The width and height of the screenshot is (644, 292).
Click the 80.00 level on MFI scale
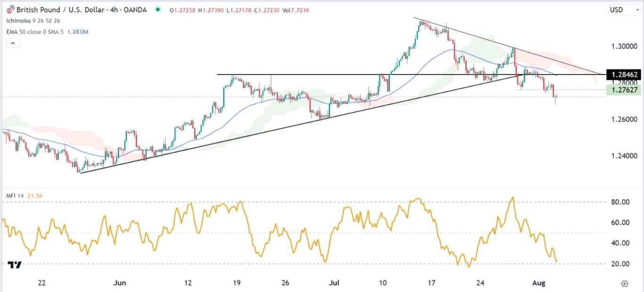coord(621,202)
